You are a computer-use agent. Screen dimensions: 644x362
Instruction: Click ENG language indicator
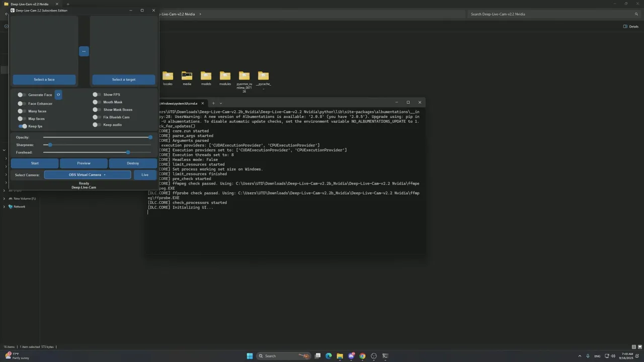point(598,356)
